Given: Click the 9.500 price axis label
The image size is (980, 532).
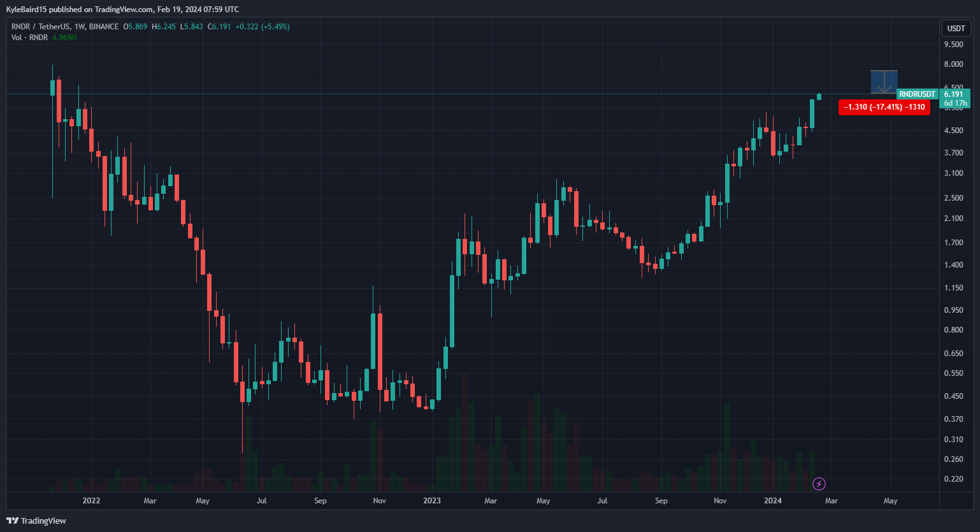Looking at the screenshot, I should click(x=954, y=45).
